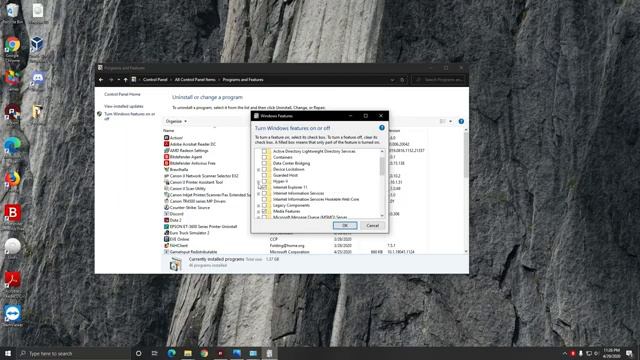Open Bitdefender desktop icon

(x=12, y=214)
